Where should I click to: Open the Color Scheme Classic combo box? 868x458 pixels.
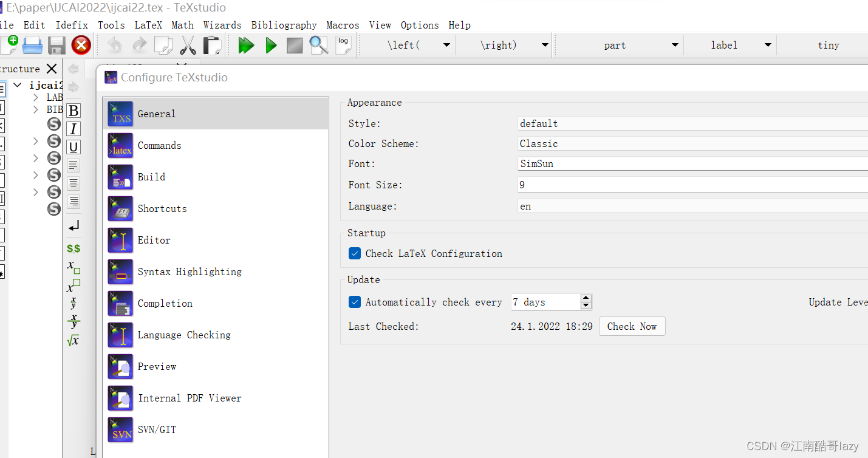(x=692, y=143)
